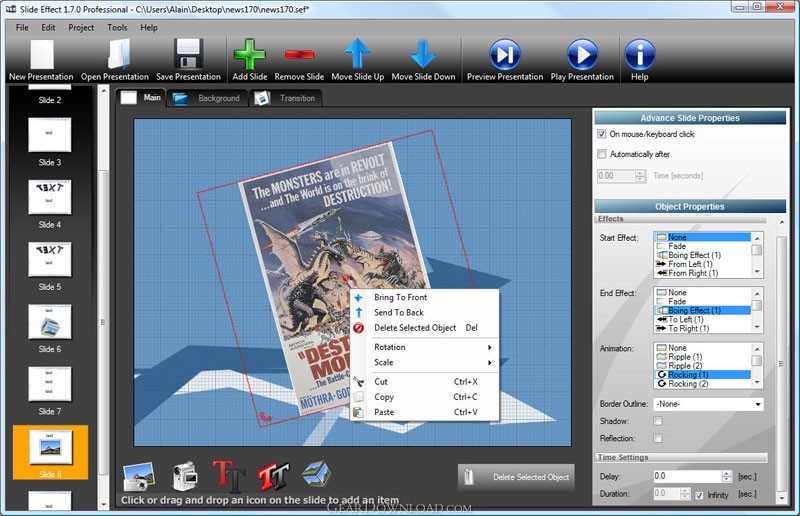800x516 pixels.
Task: Toggle the Infinity duration checkbox
Action: tap(699, 495)
